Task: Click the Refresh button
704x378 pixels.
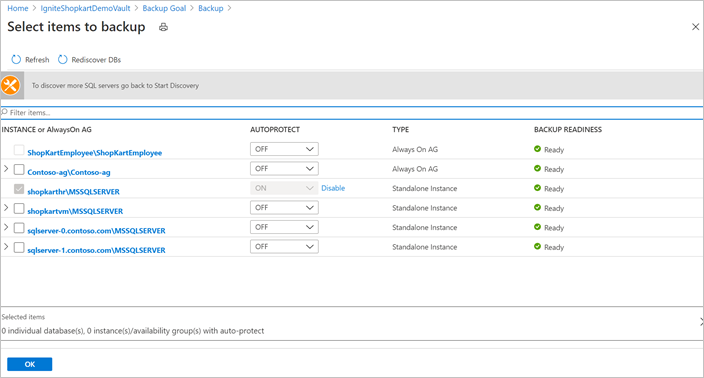Action: pos(30,60)
